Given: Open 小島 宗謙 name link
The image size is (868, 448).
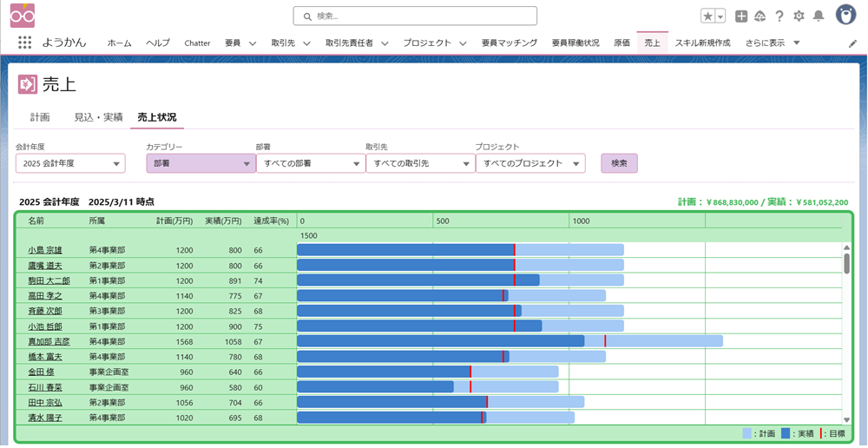Looking at the screenshot, I should pyautogui.click(x=45, y=250).
